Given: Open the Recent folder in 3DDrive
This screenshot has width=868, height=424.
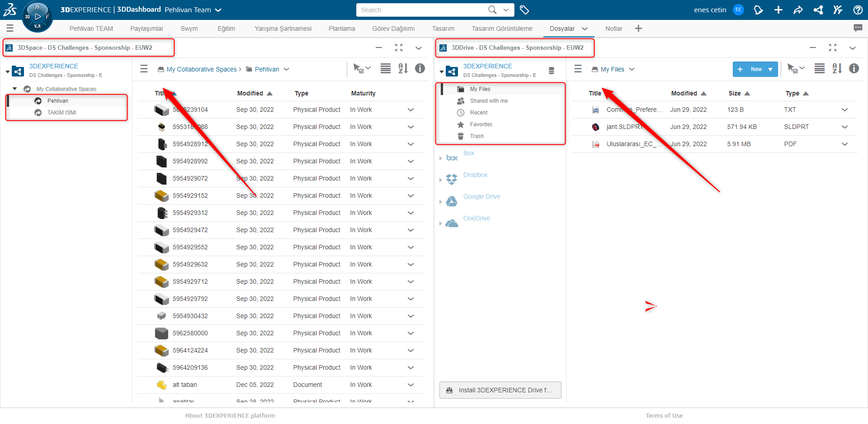Looking at the screenshot, I should point(479,113).
